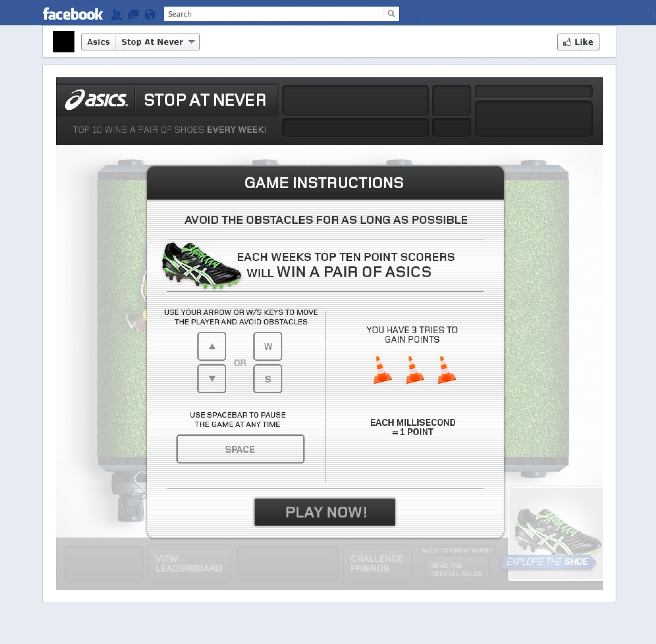Click the S key icon
The height and width of the screenshot is (644, 656).
click(x=268, y=379)
